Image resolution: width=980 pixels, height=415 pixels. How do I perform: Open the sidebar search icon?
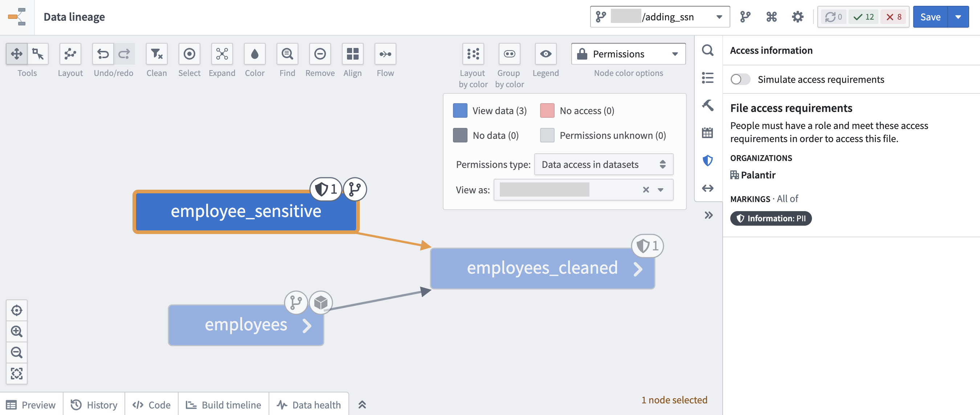tap(708, 50)
